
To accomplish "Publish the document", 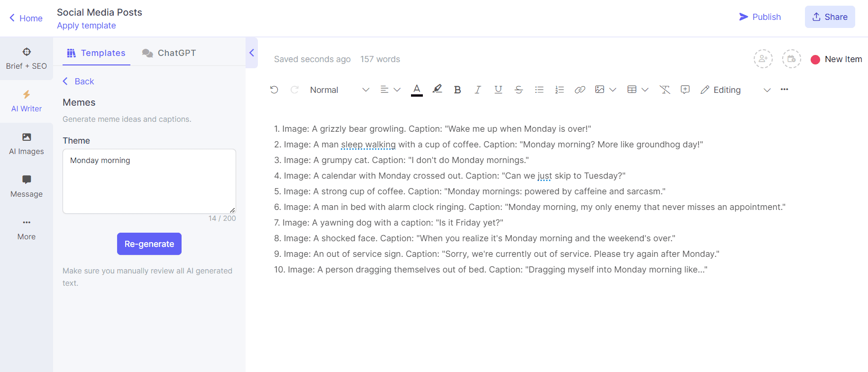I will [760, 17].
